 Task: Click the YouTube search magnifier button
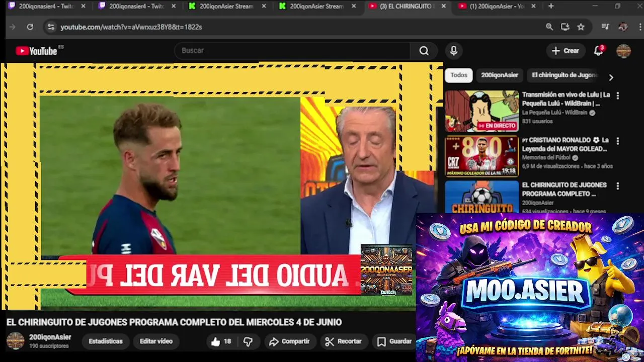click(424, 51)
